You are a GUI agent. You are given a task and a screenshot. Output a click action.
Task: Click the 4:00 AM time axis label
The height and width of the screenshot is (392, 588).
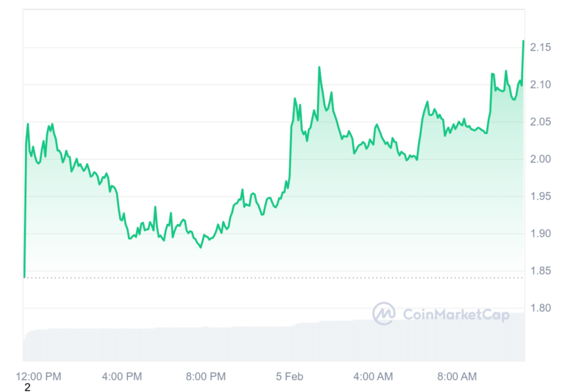tap(373, 376)
